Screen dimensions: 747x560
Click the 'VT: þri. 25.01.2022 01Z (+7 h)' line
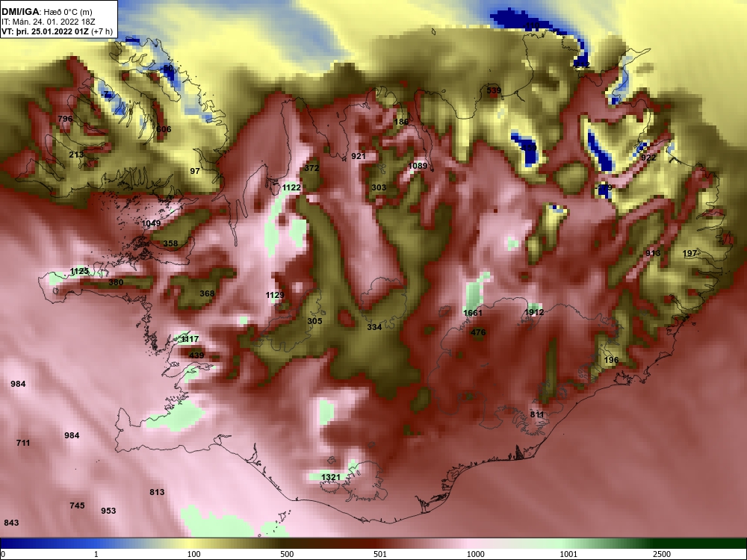click(58, 31)
